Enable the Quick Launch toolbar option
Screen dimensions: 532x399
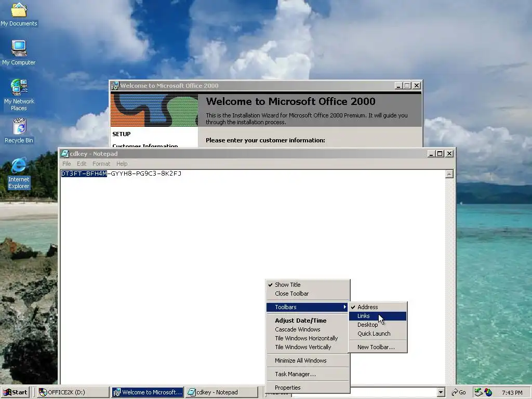[378, 334]
